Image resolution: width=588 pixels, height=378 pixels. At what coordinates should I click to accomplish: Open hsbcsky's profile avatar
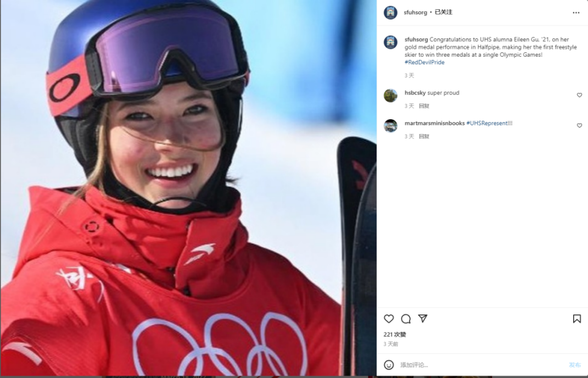(390, 96)
